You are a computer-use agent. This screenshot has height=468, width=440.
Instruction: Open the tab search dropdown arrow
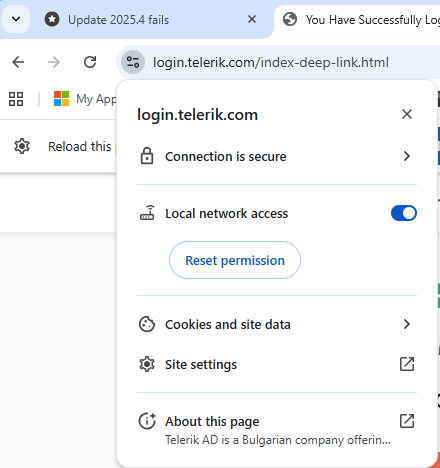click(16, 19)
